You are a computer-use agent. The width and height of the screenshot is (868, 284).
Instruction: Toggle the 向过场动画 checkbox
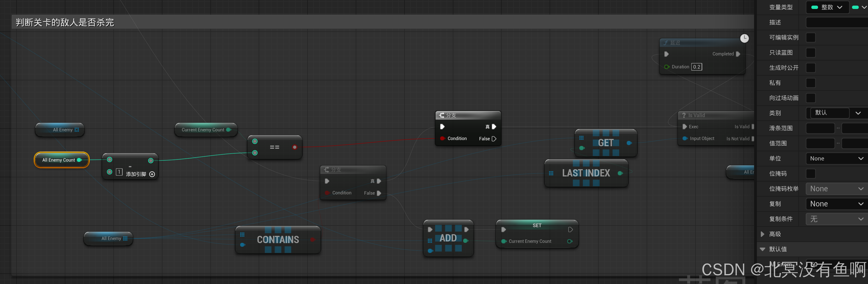pos(810,98)
